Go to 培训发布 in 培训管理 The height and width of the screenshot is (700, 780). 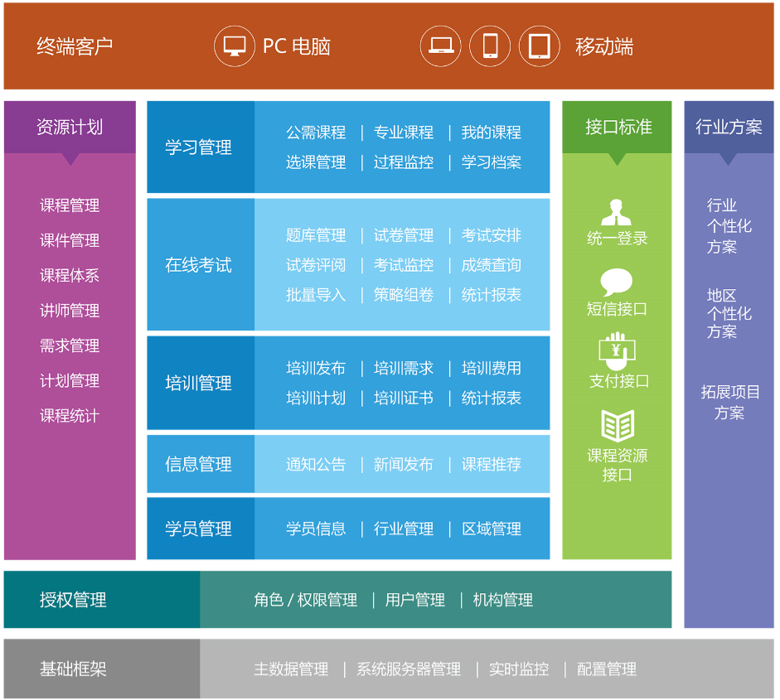[316, 368]
